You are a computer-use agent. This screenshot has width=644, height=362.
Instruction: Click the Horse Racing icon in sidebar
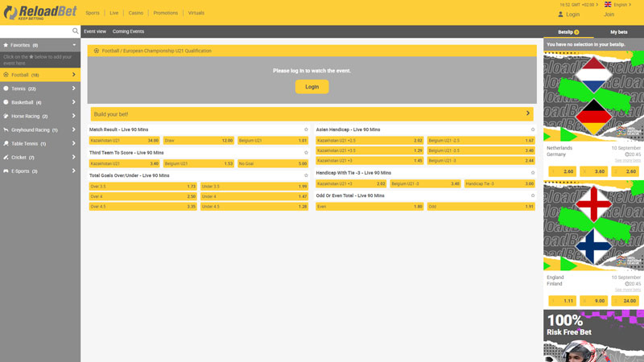6,116
